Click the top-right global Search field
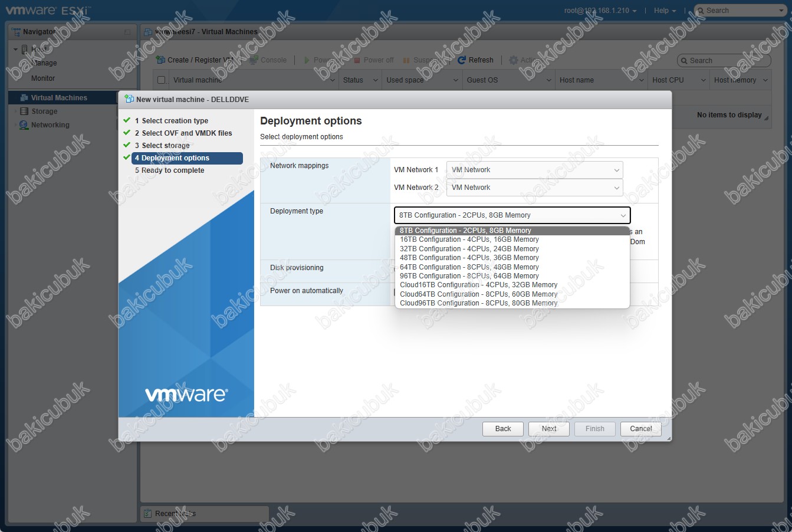The image size is (792, 532). 740,11
